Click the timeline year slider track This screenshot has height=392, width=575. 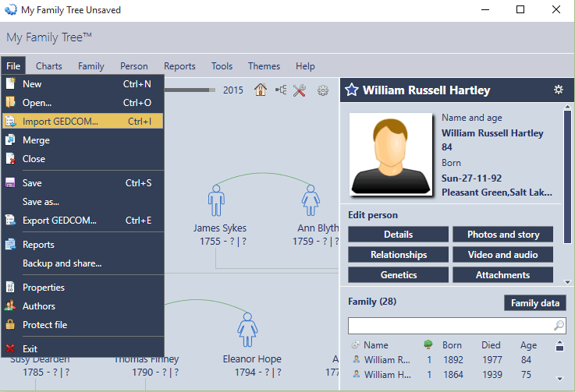point(190,90)
